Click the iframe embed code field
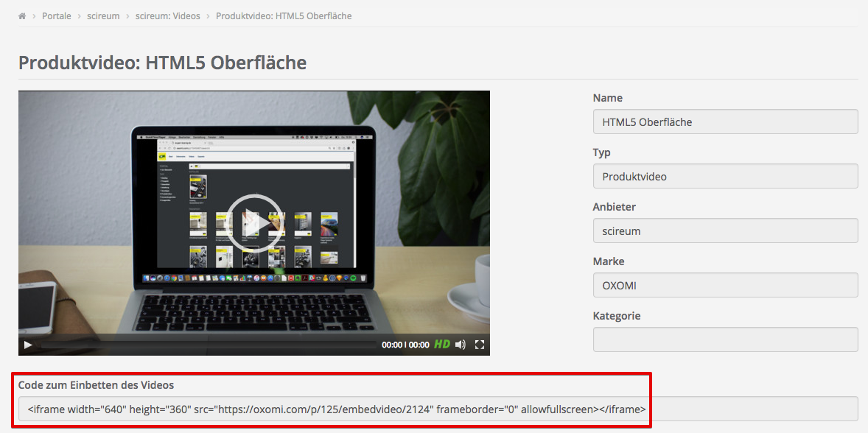Screen dimensions: 868x433 coord(438,409)
